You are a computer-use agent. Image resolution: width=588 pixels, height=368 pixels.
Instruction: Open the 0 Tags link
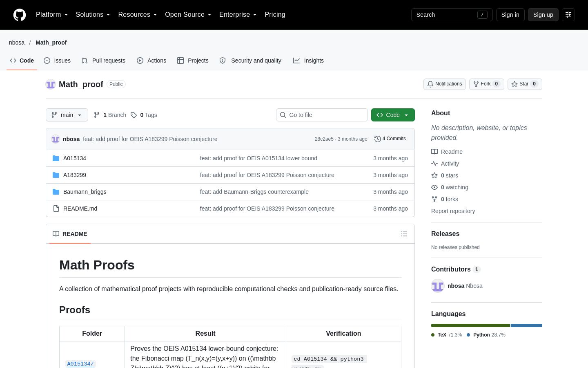[x=144, y=115]
